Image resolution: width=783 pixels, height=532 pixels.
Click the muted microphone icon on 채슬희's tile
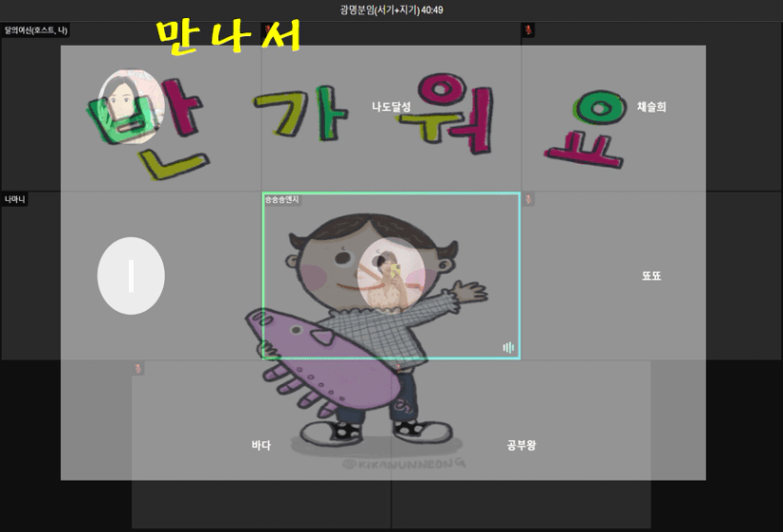528,30
